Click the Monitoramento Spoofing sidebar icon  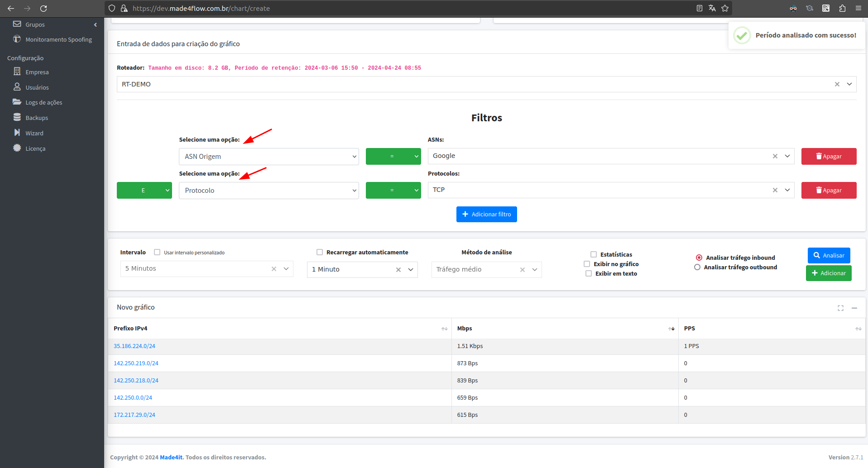click(x=17, y=39)
